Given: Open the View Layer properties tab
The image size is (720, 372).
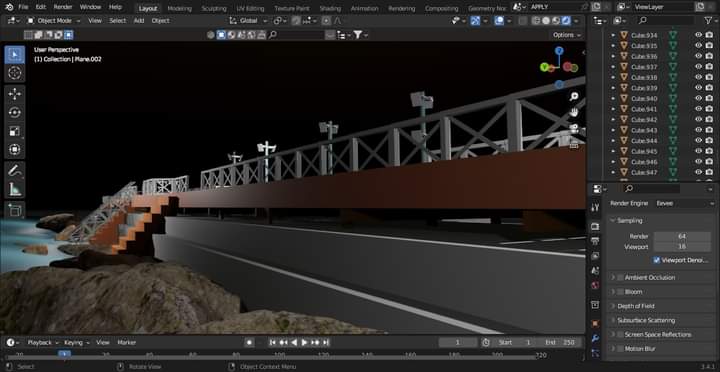Looking at the screenshot, I should point(595,256).
